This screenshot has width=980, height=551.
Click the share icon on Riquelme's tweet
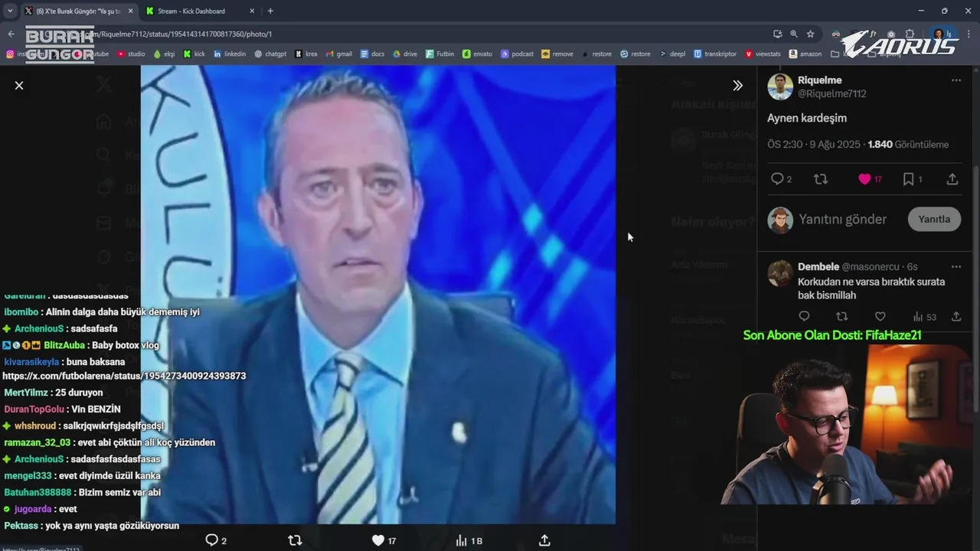pyautogui.click(x=952, y=179)
